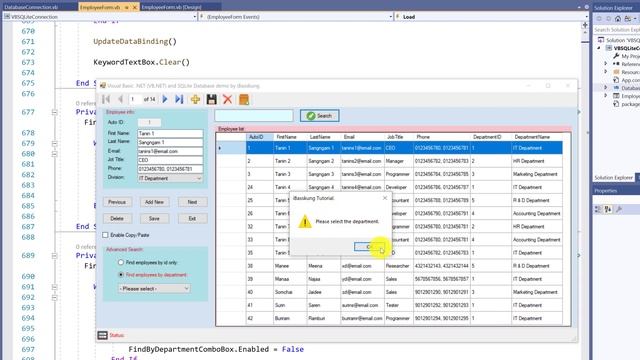640x360 pixels.
Task: Click the Add New button
Action: coord(154,202)
